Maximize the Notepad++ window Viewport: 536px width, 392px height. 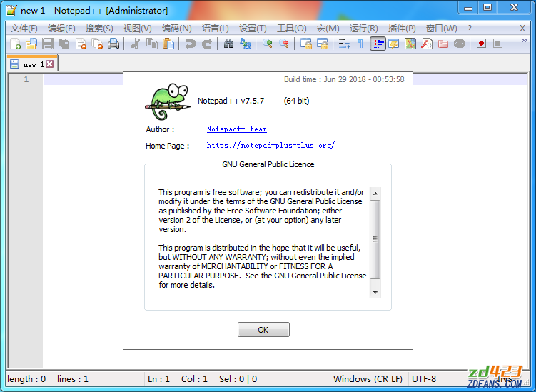click(x=487, y=8)
